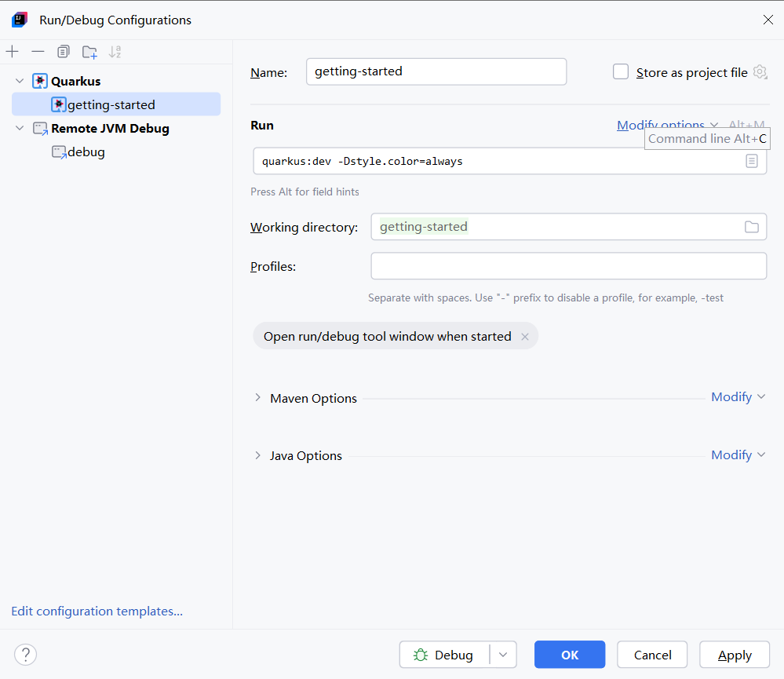The height and width of the screenshot is (679, 784).
Task: Browse for the working directory folder
Action: (x=752, y=227)
